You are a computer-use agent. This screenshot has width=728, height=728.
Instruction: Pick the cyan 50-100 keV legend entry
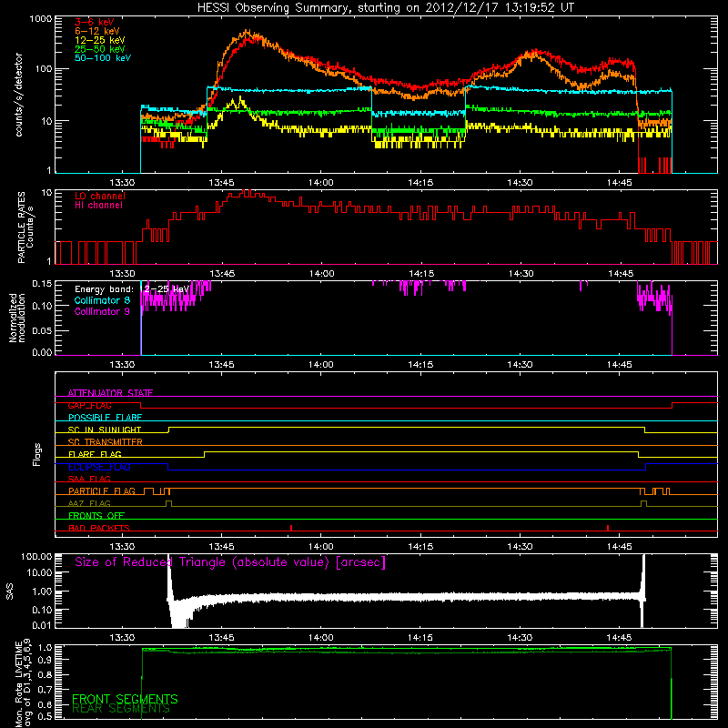[x=103, y=58]
